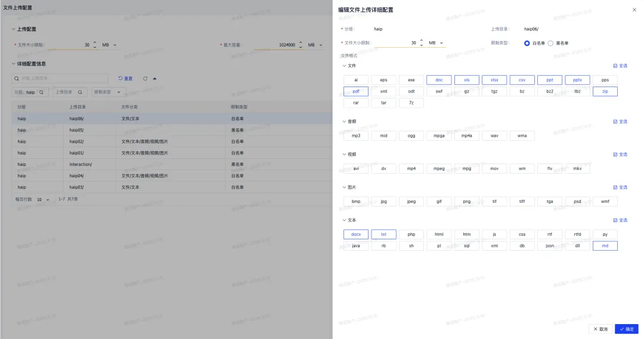This screenshot has height=339, width=644.
Task: Open the 每页行数 page size dropdown
Action: coord(43,200)
